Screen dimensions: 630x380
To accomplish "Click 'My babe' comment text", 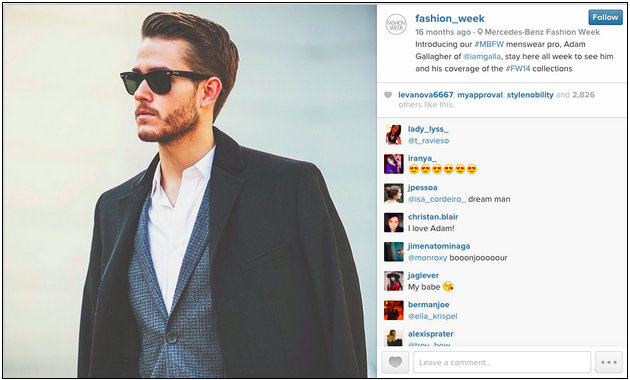I will pos(425,287).
